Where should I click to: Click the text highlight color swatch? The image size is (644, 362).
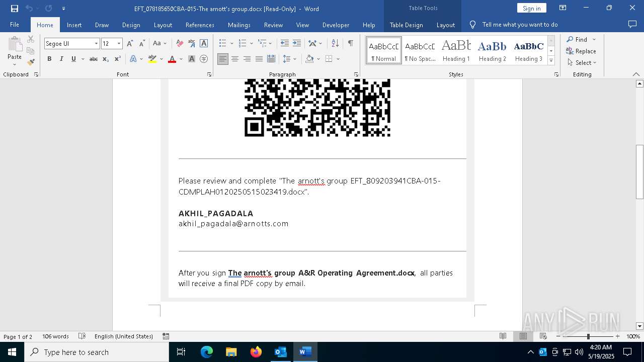tap(152, 59)
